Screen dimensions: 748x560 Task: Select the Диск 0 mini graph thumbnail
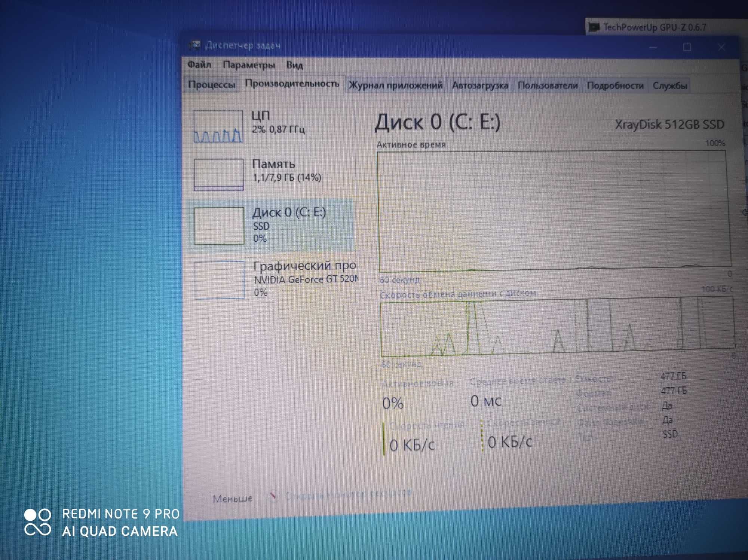pos(219,226)
